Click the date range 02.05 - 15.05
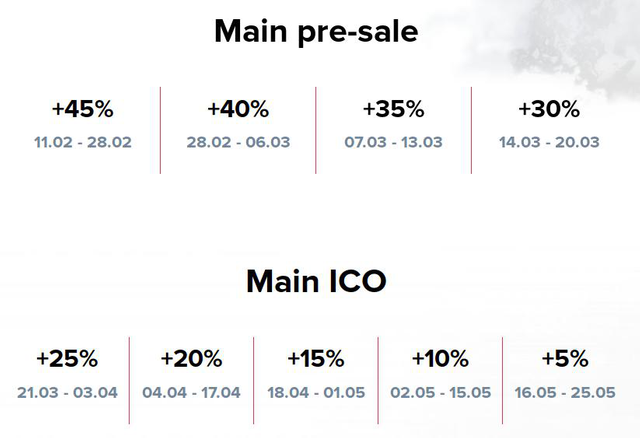The height and width of the screenshot is (438, 640). point(441,392)
